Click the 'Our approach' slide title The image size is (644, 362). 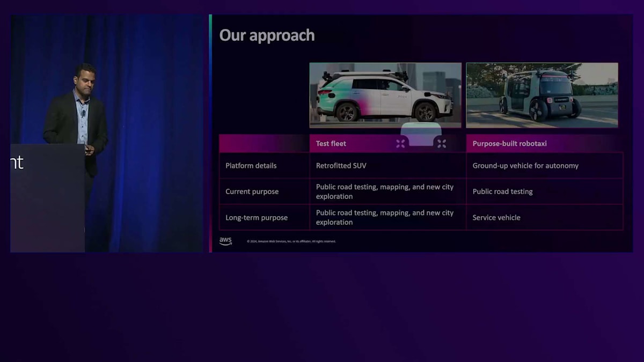267,35
